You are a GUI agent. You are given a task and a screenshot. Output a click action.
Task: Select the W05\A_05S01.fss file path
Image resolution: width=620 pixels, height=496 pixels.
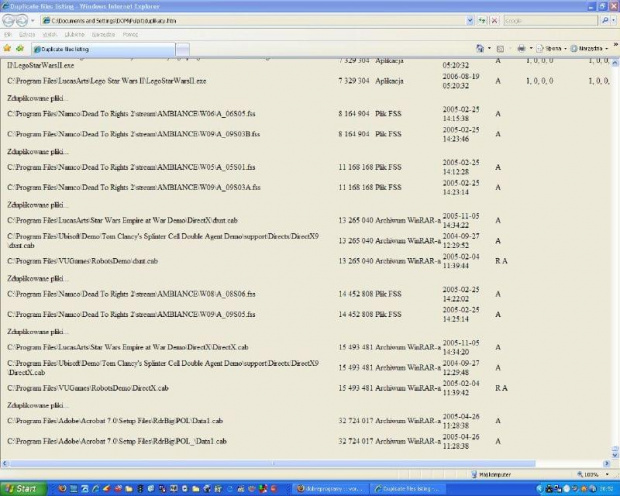(x=131, y=167)
